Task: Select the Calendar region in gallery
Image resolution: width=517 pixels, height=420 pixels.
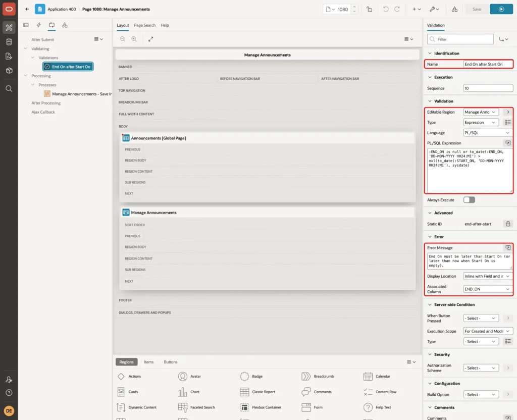Action: 377,376
